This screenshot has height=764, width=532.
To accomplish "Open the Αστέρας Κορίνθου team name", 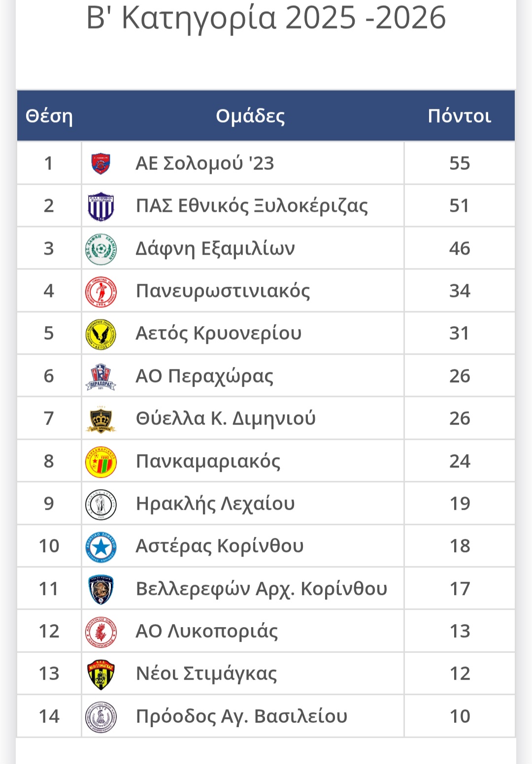I will pyautogui.click(x=220, y=546).
